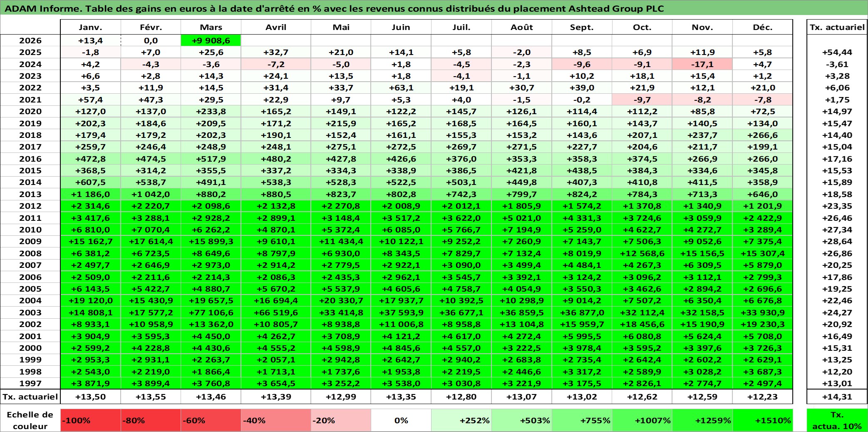Image resolution: width=868 pixels, height=432 pixels.
Task: Click the Juil. column header
Action: [461, 27]
